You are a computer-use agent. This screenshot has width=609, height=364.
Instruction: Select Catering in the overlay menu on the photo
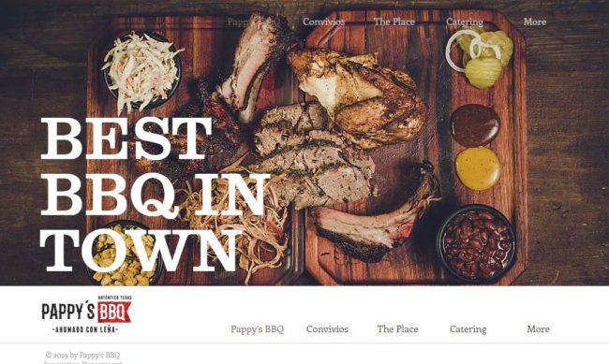[465, 22]
